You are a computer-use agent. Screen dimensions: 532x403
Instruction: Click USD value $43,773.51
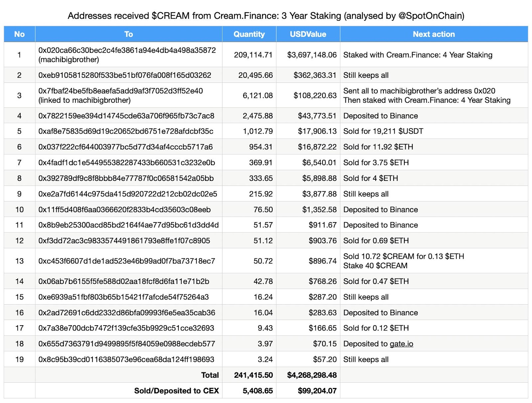tap(317, 116)
